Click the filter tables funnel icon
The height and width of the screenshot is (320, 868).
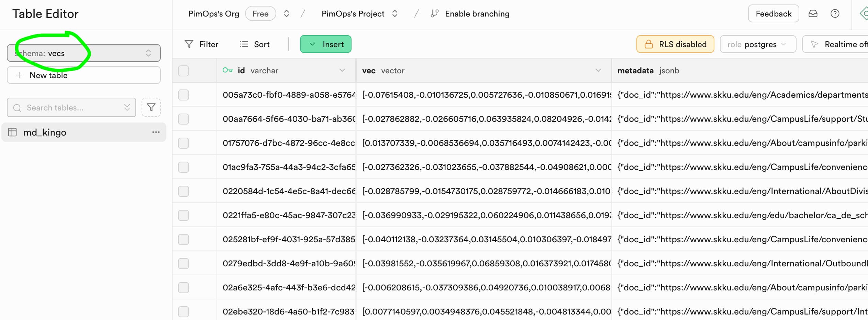[x=151, y=107]
